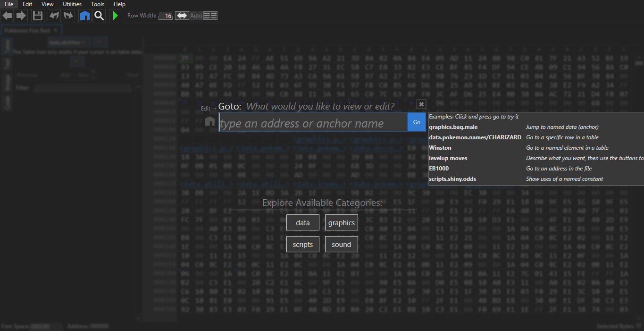The width and height of the screenshot is (644, 331).
Task: Collapse the Filter panel with its chevron
Action: [138, 86]
